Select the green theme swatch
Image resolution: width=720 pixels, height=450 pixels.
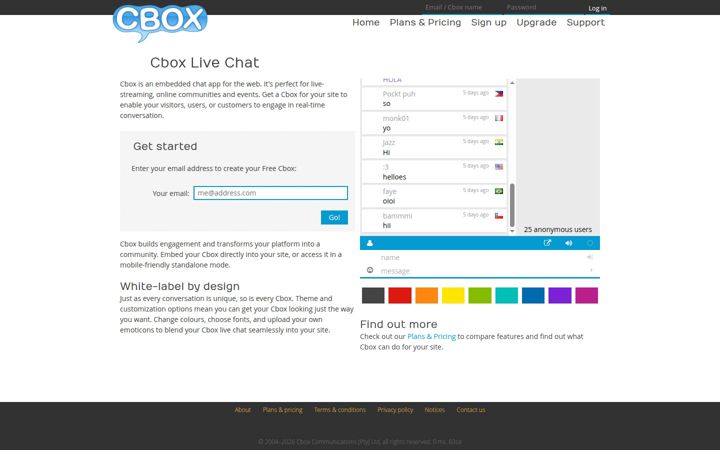[480, 295]
